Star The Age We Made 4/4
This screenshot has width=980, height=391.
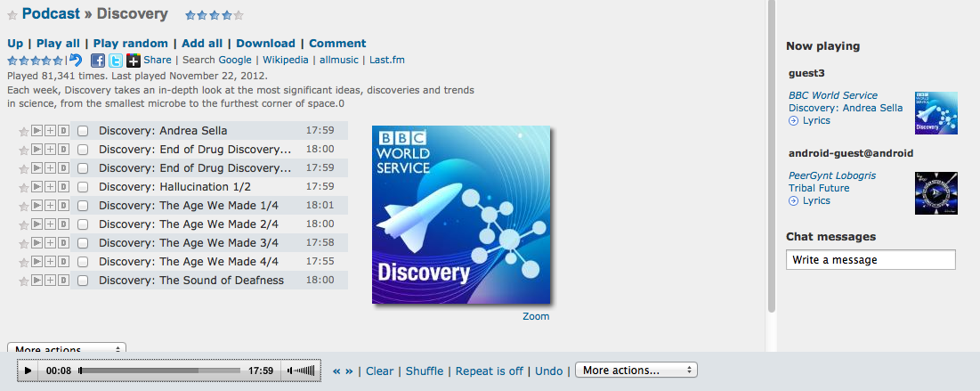click(x=24, y=262)
